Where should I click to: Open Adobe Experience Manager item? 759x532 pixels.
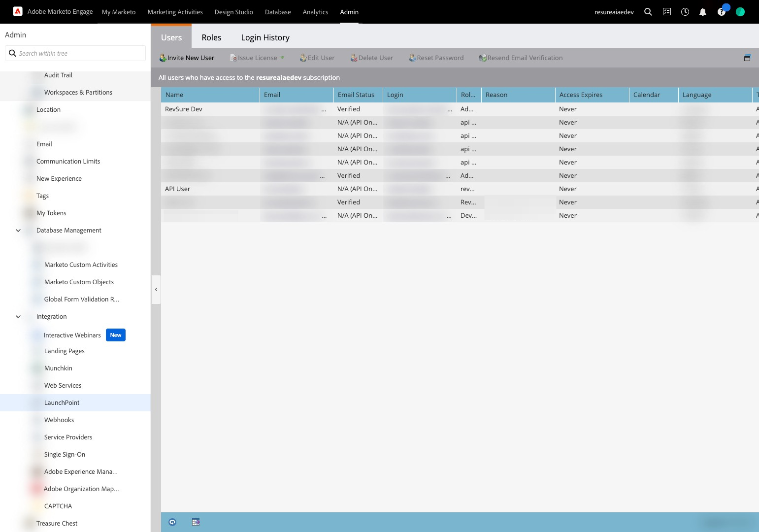(81, 471)
